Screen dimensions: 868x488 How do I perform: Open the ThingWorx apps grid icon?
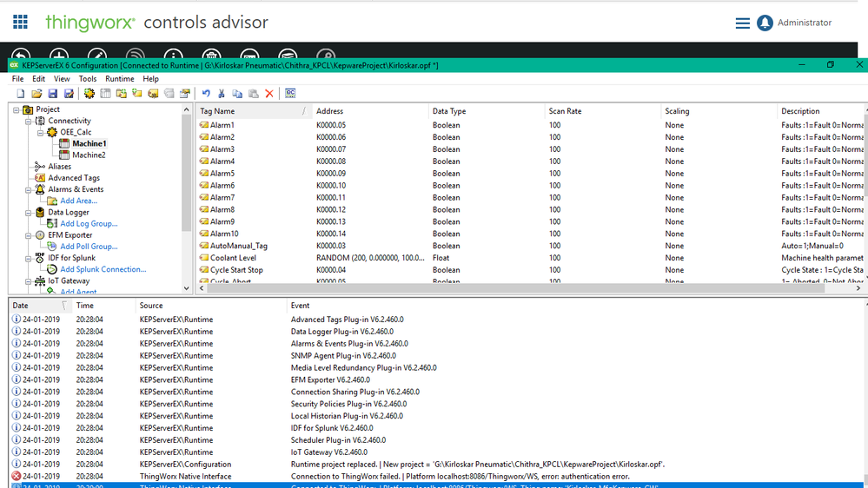click(x=20, y=22)
